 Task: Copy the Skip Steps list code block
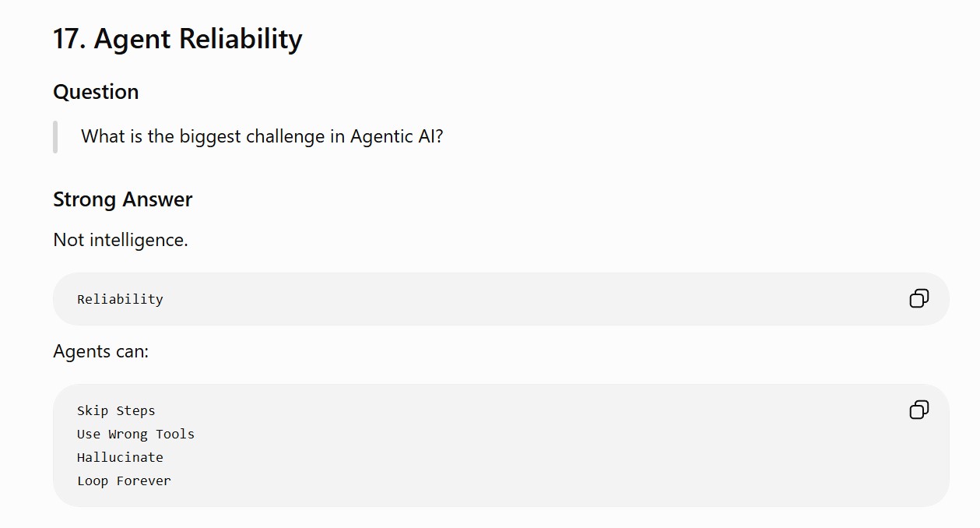(919, 410)
